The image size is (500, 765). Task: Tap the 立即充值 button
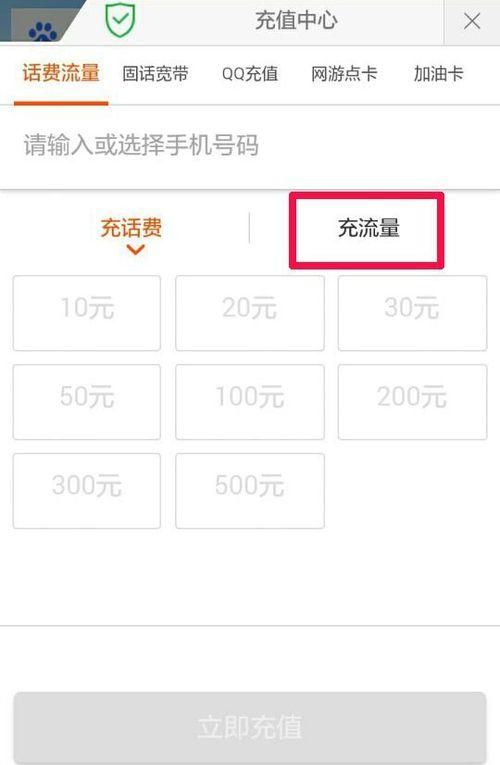pyautogui.click(x=250, y=727)
